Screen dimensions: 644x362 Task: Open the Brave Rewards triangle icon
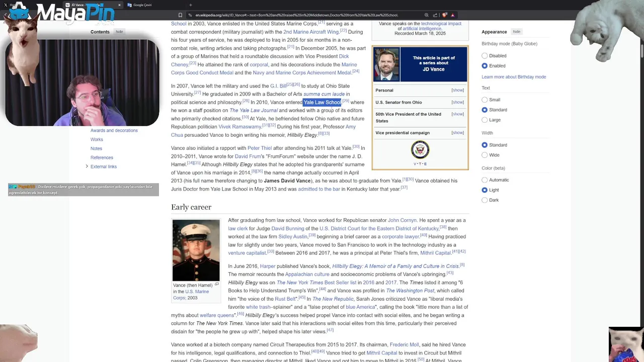[x=453, y=15]
